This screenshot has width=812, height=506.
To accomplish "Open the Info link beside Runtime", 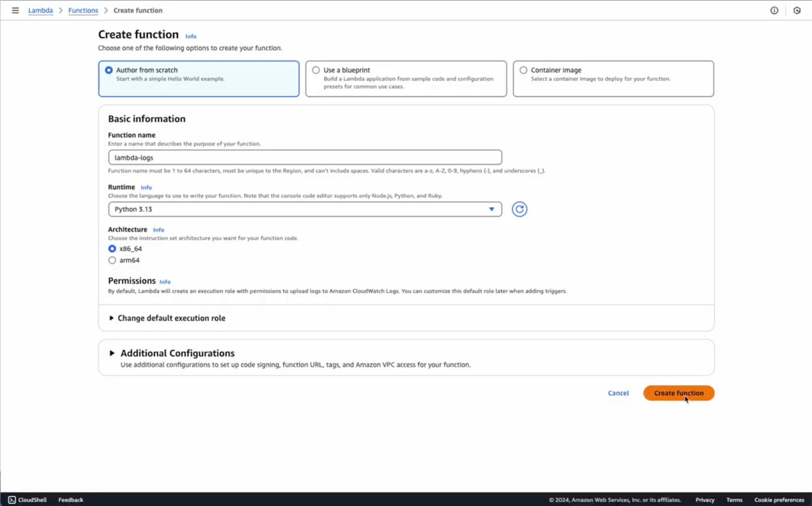I will 146,188.
